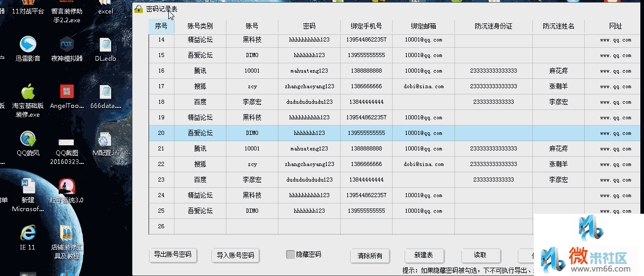Viewport: 644px width, 276px height.
Task: Select 吾爱论坛 in row 15
Action: 200,56
